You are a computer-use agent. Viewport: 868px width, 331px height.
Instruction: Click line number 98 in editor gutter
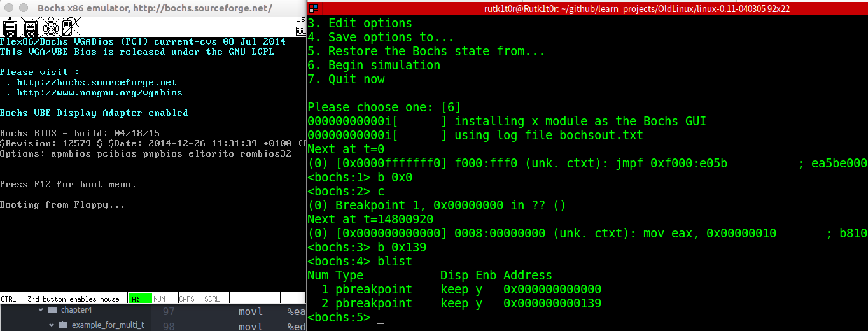169,327
